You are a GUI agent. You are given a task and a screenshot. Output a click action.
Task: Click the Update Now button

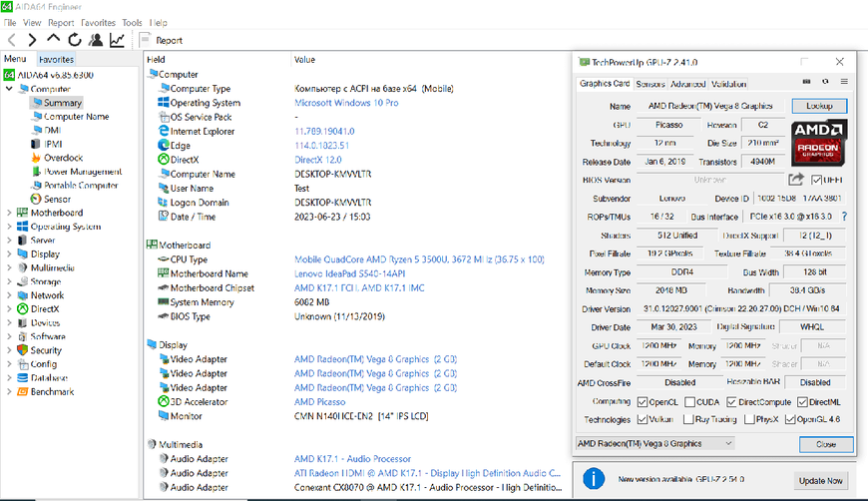[820, 480]
